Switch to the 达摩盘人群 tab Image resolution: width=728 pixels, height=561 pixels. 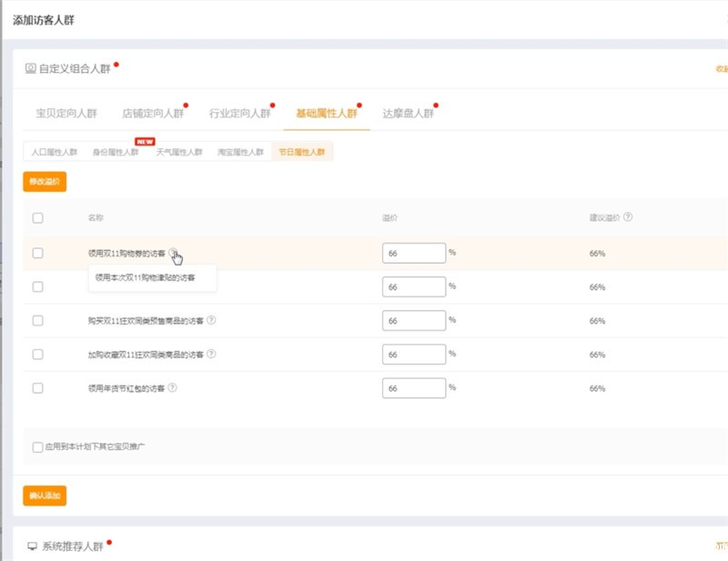tap(408, 114)
